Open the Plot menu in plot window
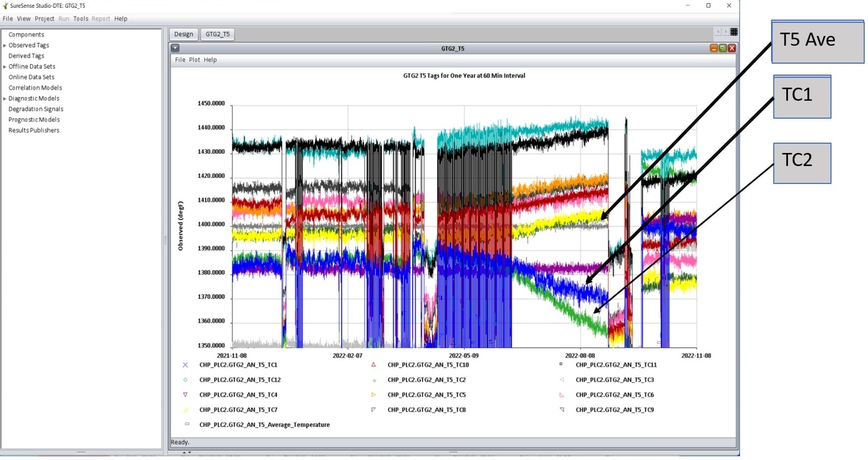The width and height of the screenshot is (868, 460). pyautogui.click(x=195, y=60)
